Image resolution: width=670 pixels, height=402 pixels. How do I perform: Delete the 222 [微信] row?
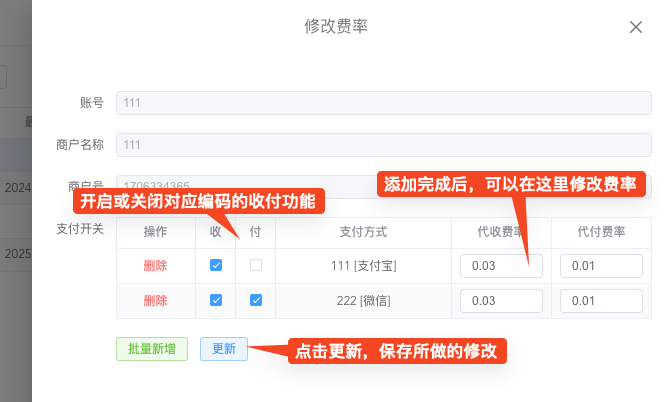[x=155, y=301]
